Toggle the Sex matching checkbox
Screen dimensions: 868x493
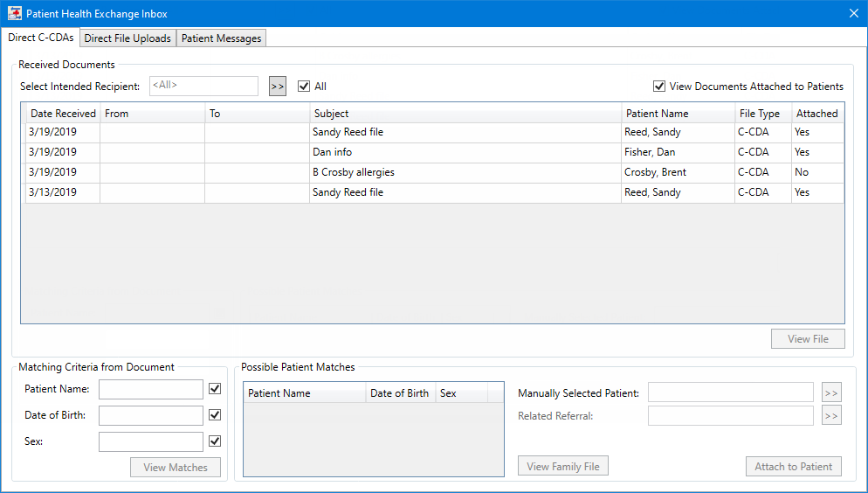coord(215,441)
